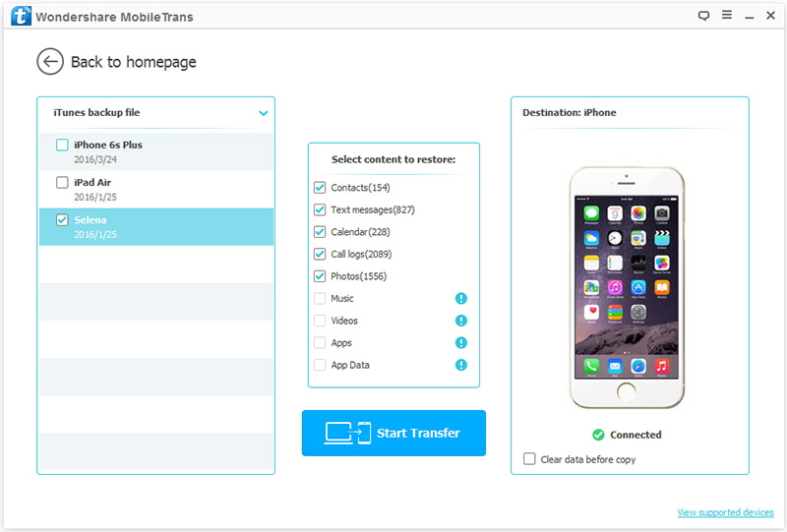The width and height of the screenshot is (787, 532).
Task: Click the info icon next to Apps
Action: (x=460, y=343)
